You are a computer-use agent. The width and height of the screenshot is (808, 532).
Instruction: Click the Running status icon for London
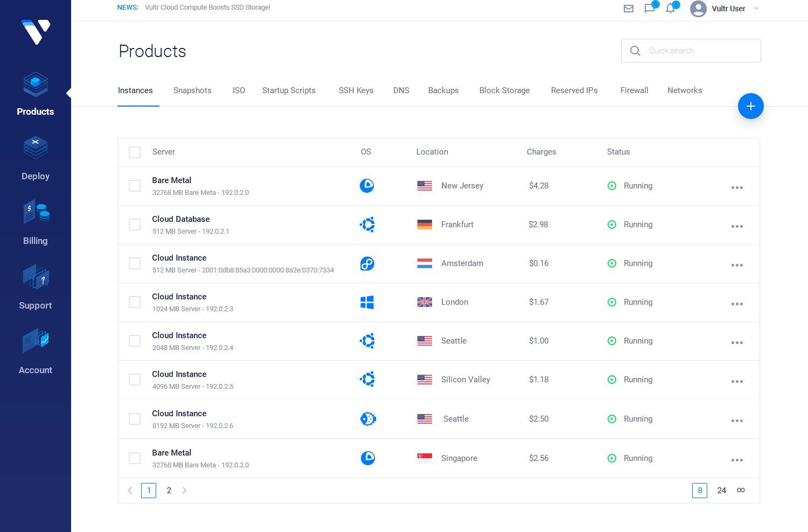(x=612, y=302)
